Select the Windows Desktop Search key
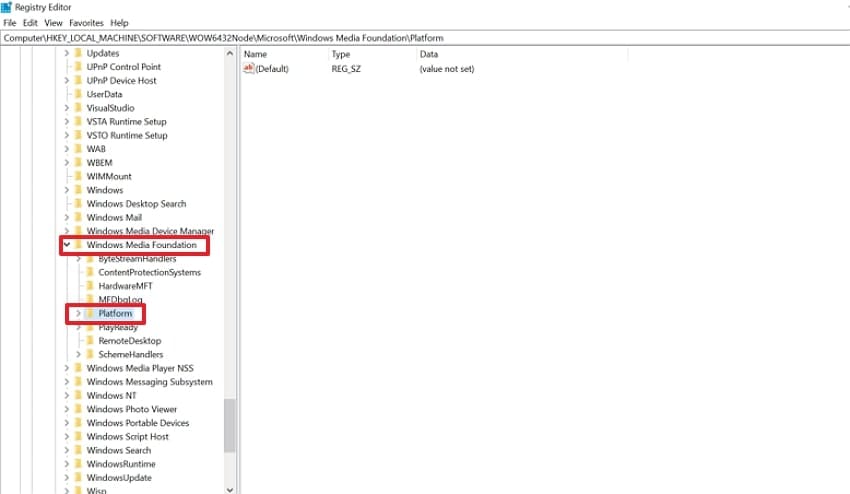 [137, 203]
